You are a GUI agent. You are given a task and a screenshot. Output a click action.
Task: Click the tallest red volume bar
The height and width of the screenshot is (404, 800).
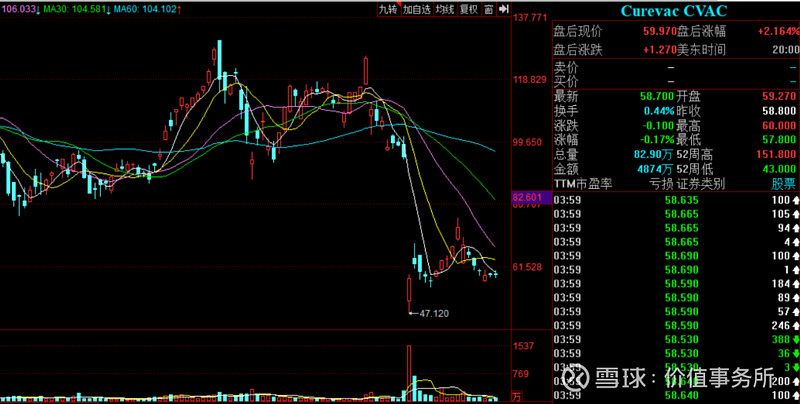coord(409,373)
